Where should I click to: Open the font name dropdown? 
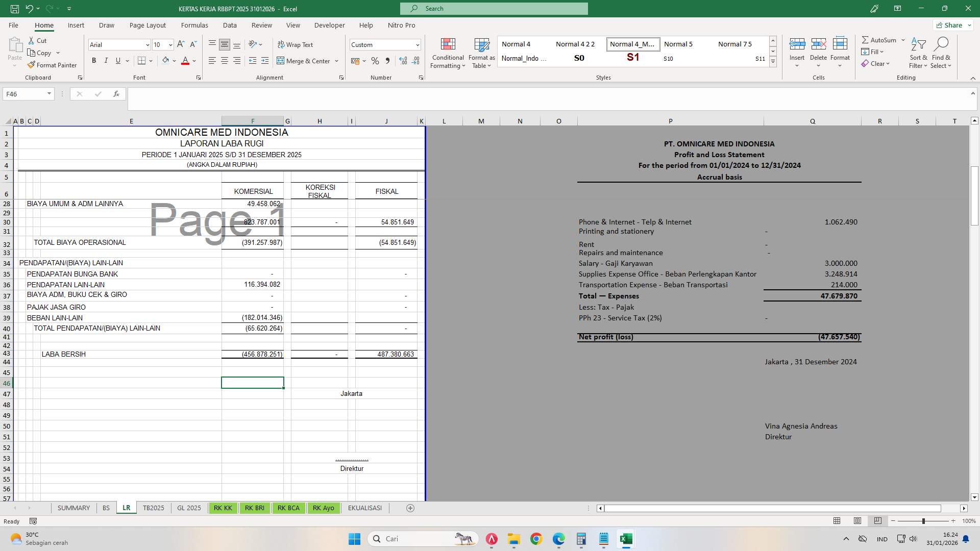pyautogui.click(x=148, y=45)
